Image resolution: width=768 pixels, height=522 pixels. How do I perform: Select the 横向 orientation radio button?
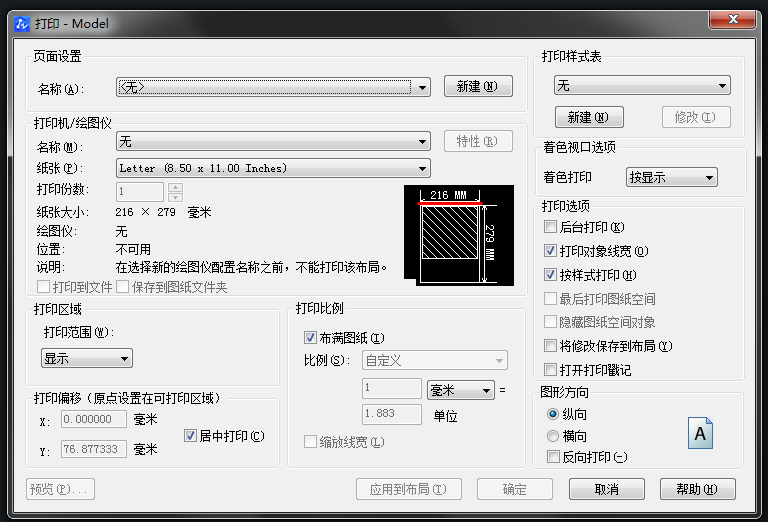coord(553,436)
